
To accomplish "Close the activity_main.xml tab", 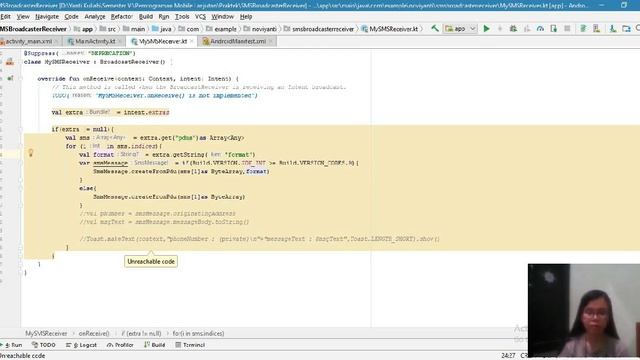I will [56, 41].
